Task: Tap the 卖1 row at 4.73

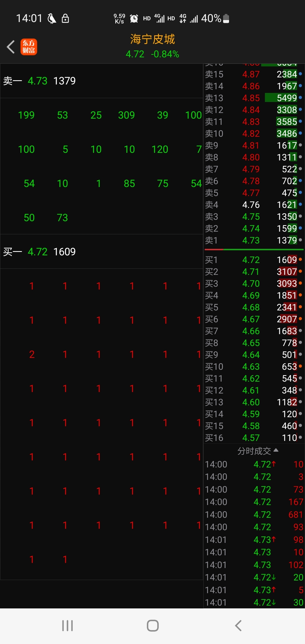Action: click(x=254, y=240)
